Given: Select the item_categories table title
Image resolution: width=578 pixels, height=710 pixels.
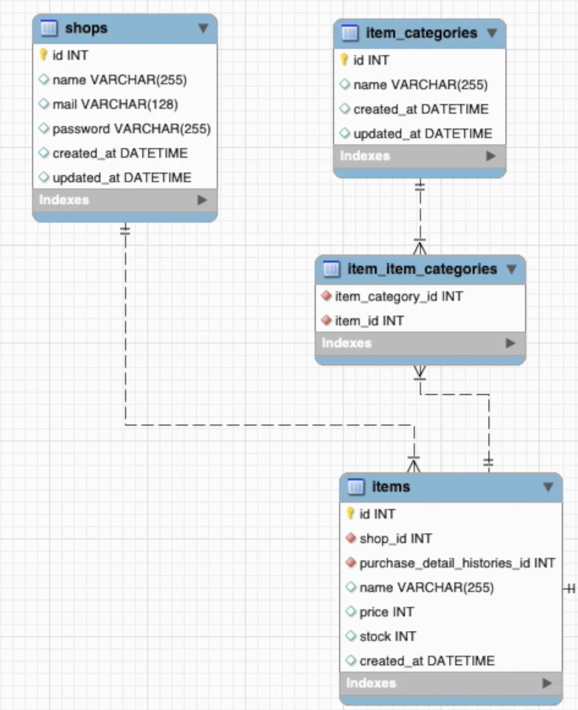Looking at the screenshot, I should (421, 33).
